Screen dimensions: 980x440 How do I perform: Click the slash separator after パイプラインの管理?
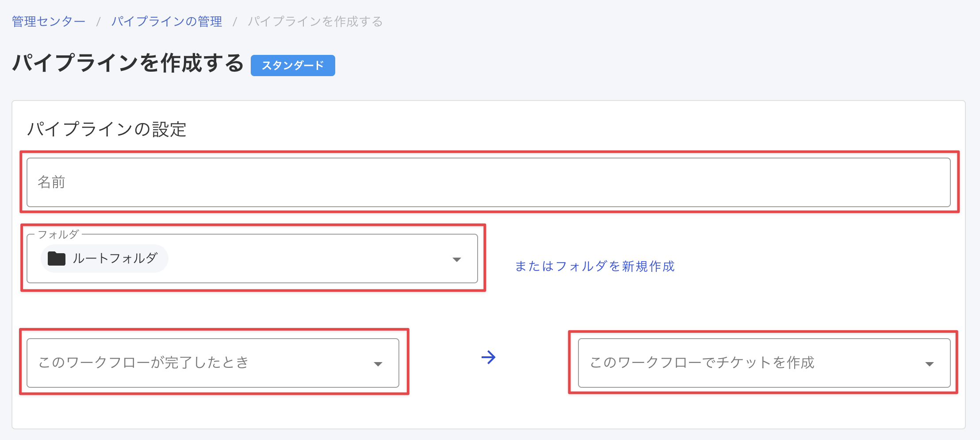pos(235,21)
